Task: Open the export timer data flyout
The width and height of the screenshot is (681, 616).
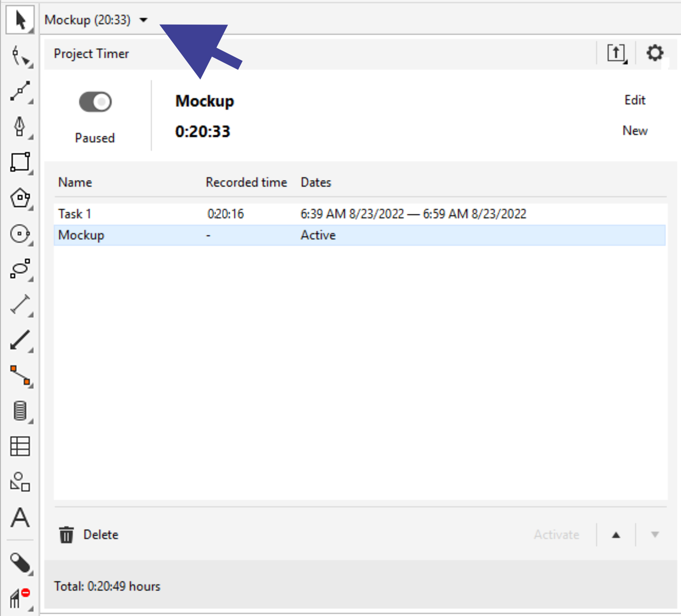Action: 616,53
